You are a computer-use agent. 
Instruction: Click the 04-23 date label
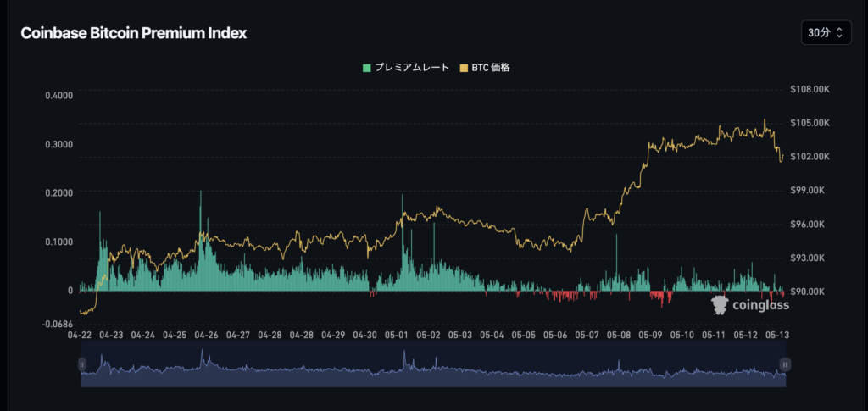click(x=111, y=335)
